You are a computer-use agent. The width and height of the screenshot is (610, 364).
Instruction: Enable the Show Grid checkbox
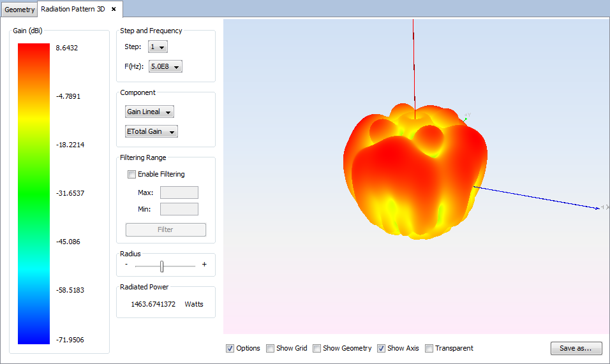coord(271,349)
